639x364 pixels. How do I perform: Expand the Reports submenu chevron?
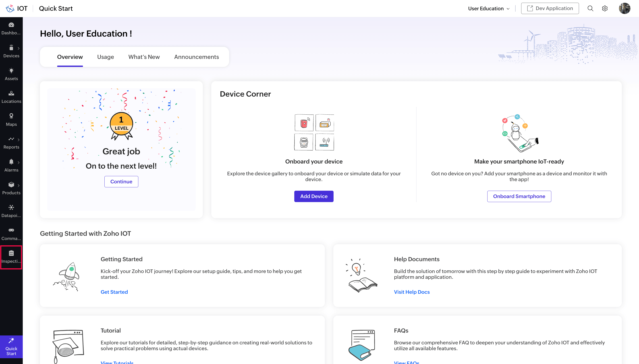click(x=19, y=140)
